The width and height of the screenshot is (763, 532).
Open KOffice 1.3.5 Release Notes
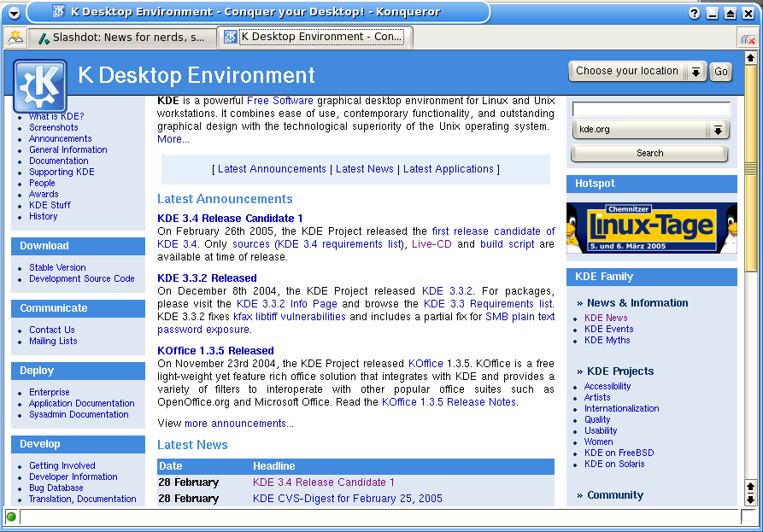coord(449,402)
